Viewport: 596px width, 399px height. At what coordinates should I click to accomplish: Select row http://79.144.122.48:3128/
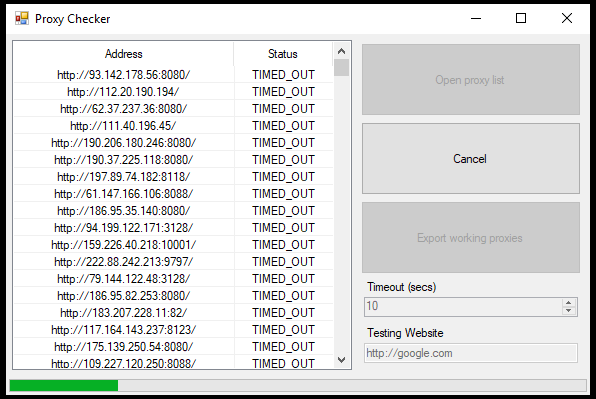173,279
